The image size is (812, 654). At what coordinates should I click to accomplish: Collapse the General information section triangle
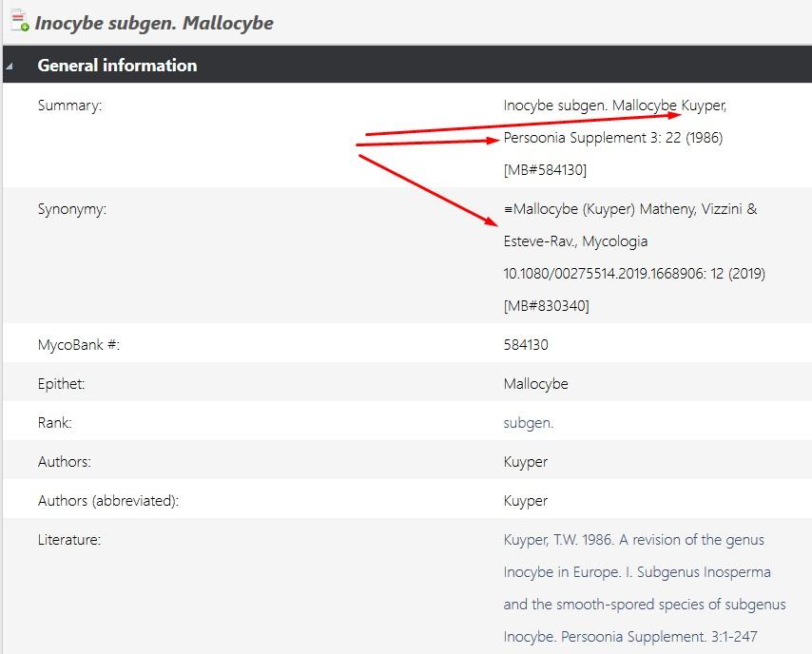[x=10, y=67]
